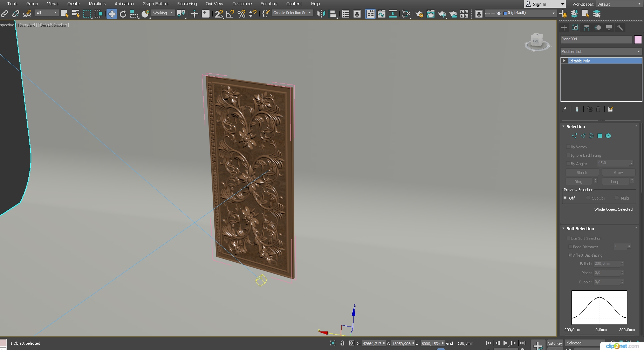Activate the Select and Rotate tool
Viewport: 644px width, 350px height.
pyautogui.click(x=123, y=14)
